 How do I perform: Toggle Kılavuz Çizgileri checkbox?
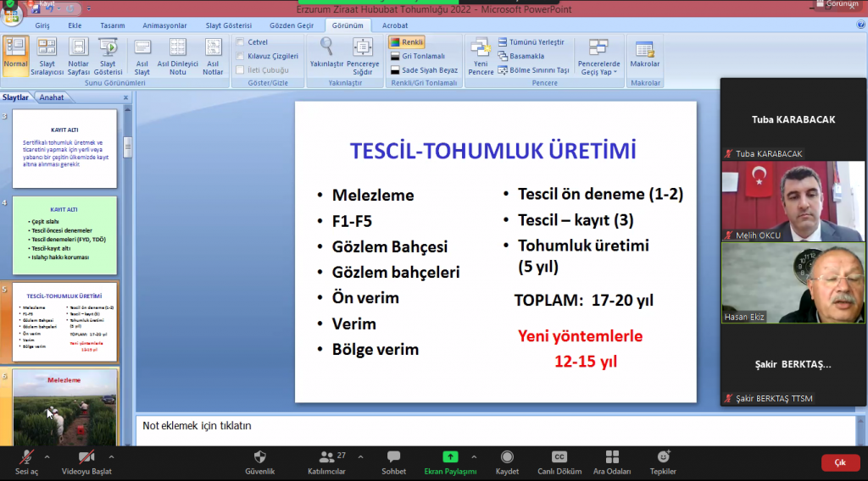coord(242,56)
